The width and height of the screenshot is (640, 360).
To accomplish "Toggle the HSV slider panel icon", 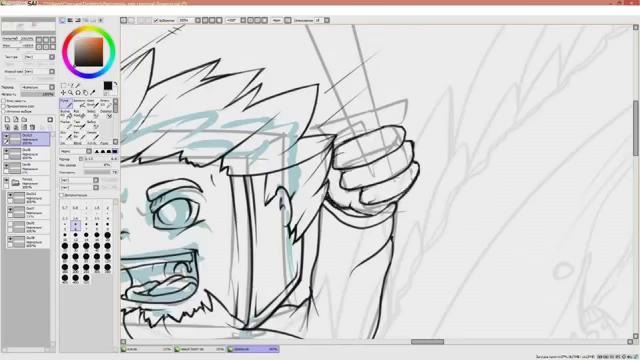I will tap(78, 20).
